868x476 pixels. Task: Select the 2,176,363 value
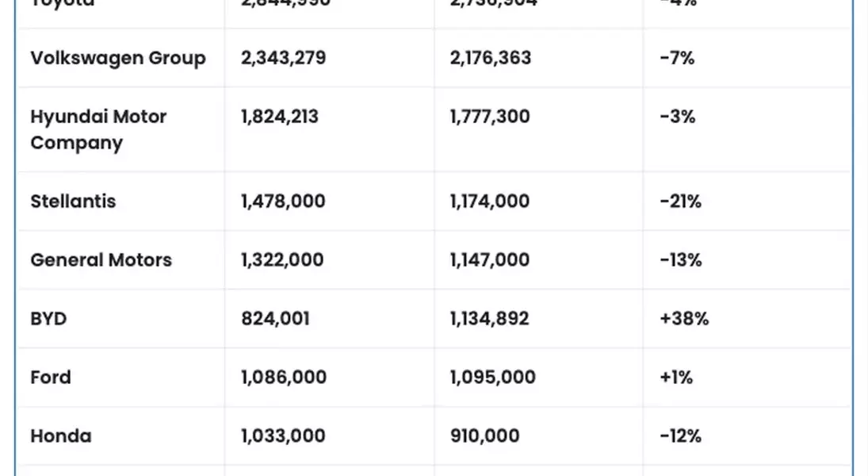(491, 58)
